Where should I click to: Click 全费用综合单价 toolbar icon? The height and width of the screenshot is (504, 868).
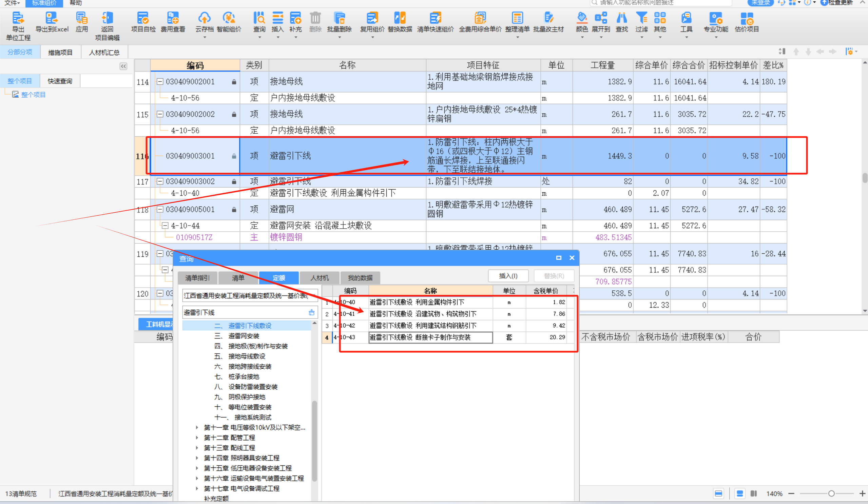point(480,17)
